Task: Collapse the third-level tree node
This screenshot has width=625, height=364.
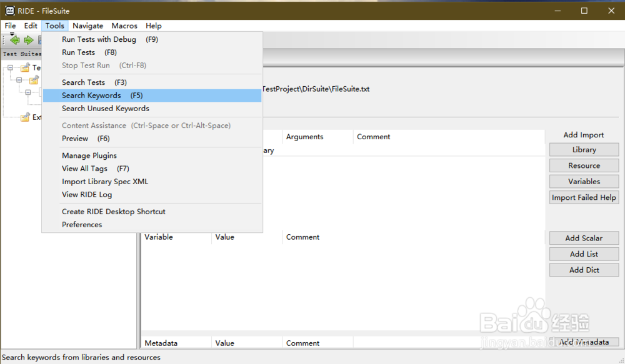Action: pos(28,92)
